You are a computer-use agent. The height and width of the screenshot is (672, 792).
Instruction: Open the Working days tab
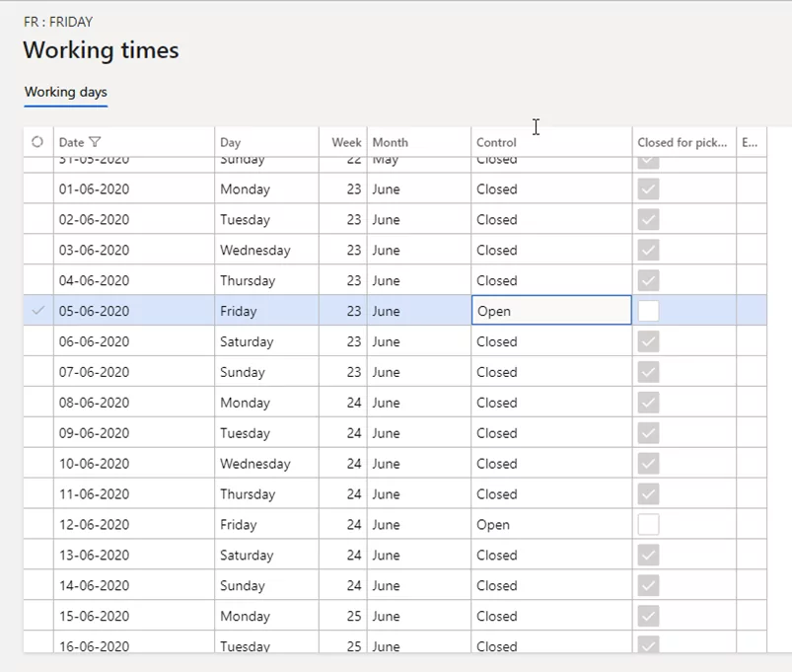[65, 92]
